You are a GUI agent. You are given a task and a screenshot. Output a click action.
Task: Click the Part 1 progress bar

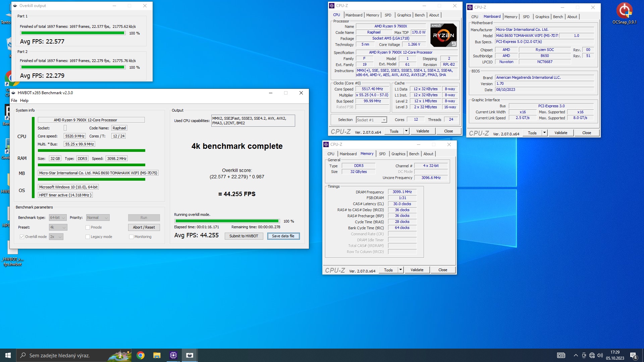73,33
